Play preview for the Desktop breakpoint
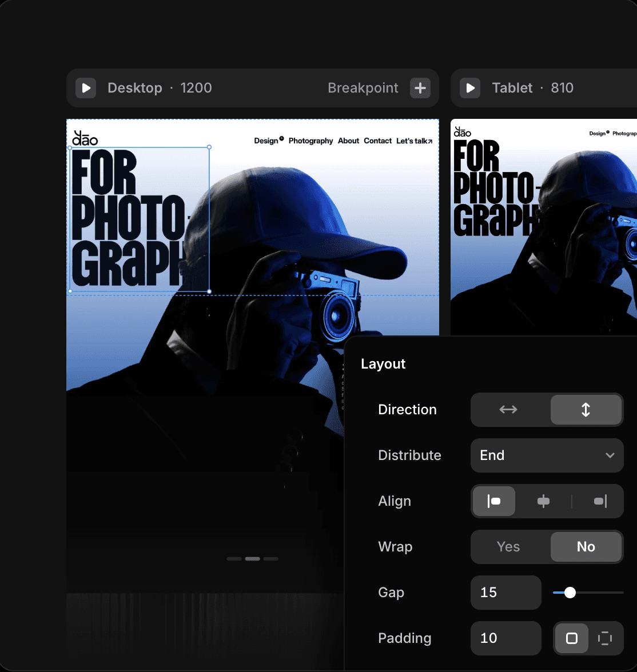This screenshot has width=637, height=672. (85, 88)
